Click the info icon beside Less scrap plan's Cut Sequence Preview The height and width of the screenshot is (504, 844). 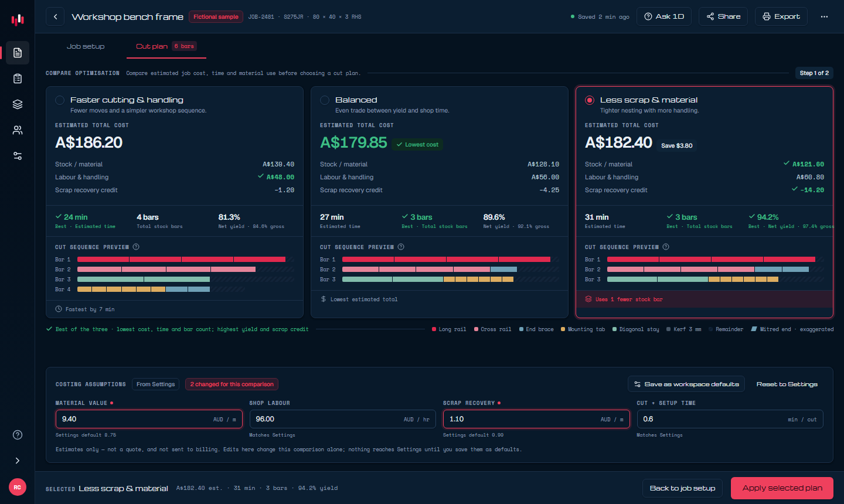pyautogui.click(x=666, y=247)
